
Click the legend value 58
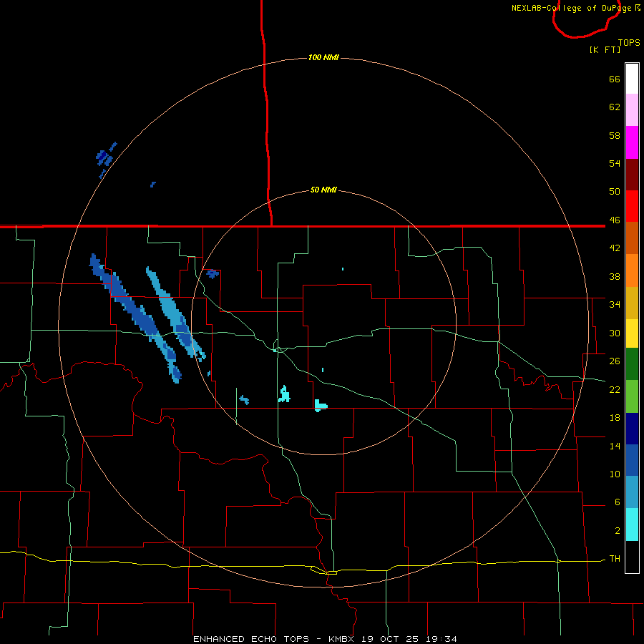(615, 135)
